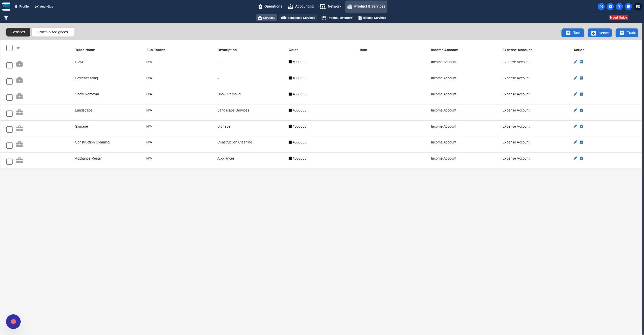This screenshot has height=335, width=644.
Task: Open the chat bubble icon
Action: [x=628, y=7]
